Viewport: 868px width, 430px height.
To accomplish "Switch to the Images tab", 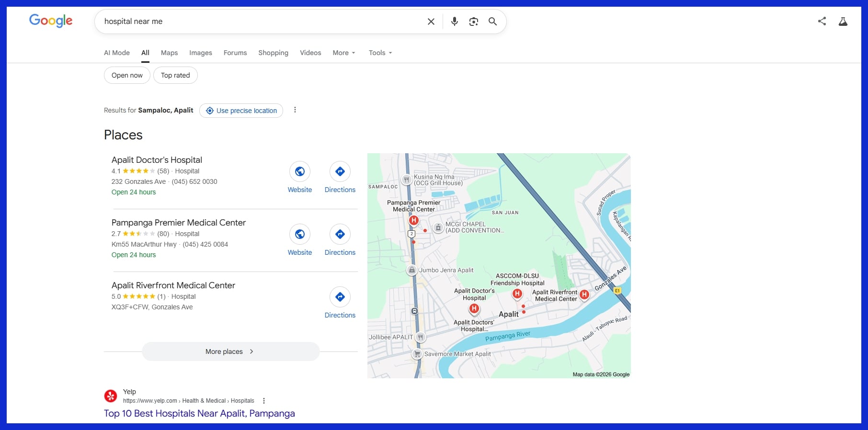I will coord(200,53).
